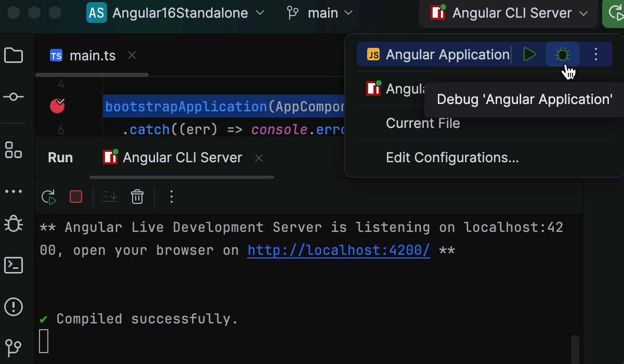Open the Debug tool window
Screen dimensions: 624x364
click(14, 224)
